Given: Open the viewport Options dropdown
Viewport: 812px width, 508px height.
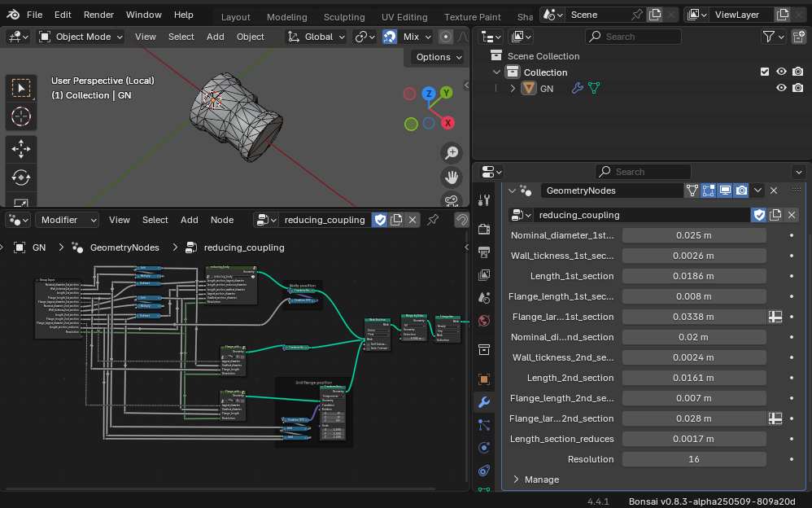Looking at the screenshot, I should 439,57.
